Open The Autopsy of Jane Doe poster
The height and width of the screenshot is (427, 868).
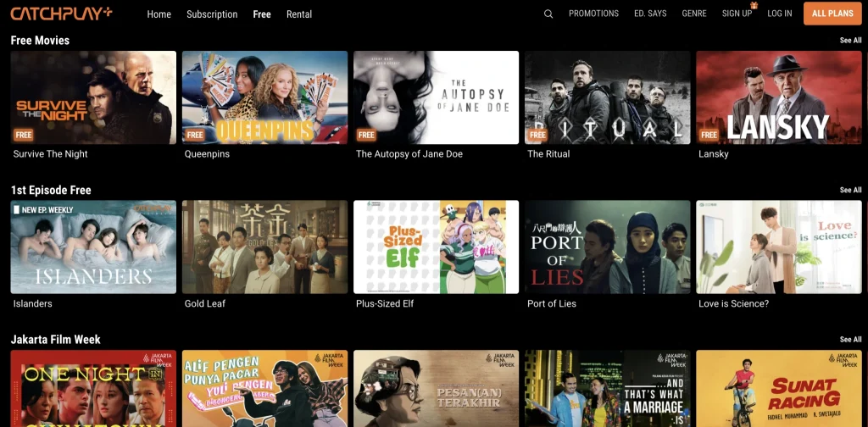[437, 97]
